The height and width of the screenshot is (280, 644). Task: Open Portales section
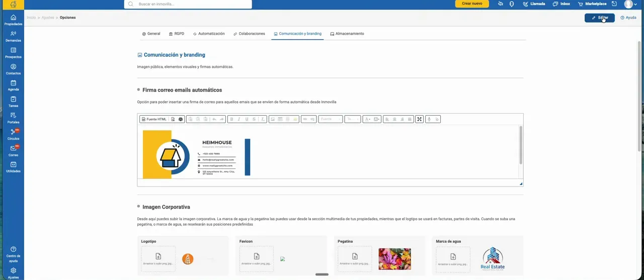pyautogui.click(x=13, y=118)
